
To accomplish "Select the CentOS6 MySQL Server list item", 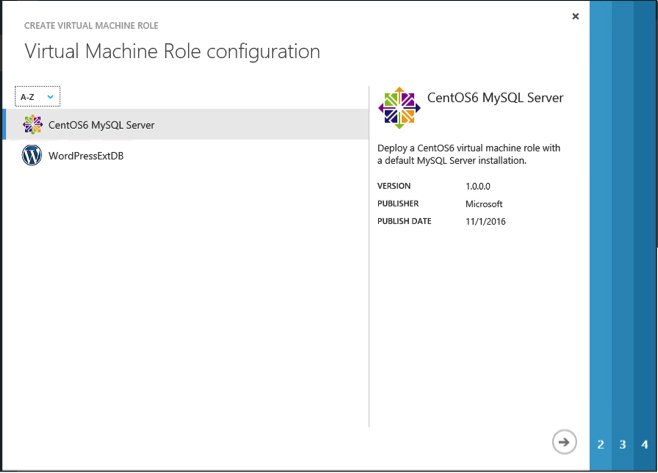I will coord(186,125).
